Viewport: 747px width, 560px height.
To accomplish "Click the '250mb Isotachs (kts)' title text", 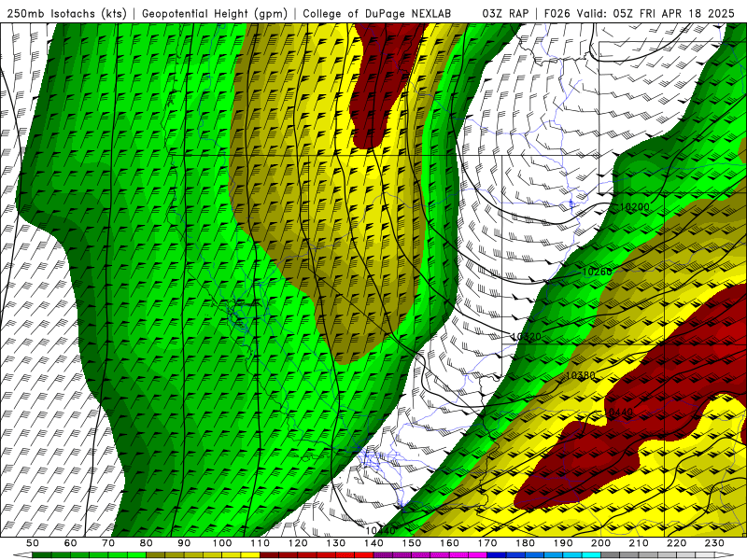I will pos(66,13).
